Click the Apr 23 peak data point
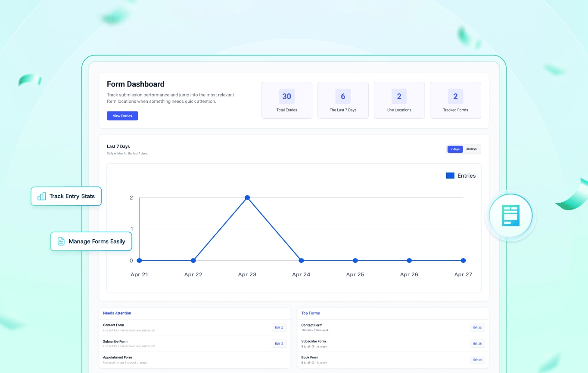Screen dimensions: 588x373 [247, 197]
